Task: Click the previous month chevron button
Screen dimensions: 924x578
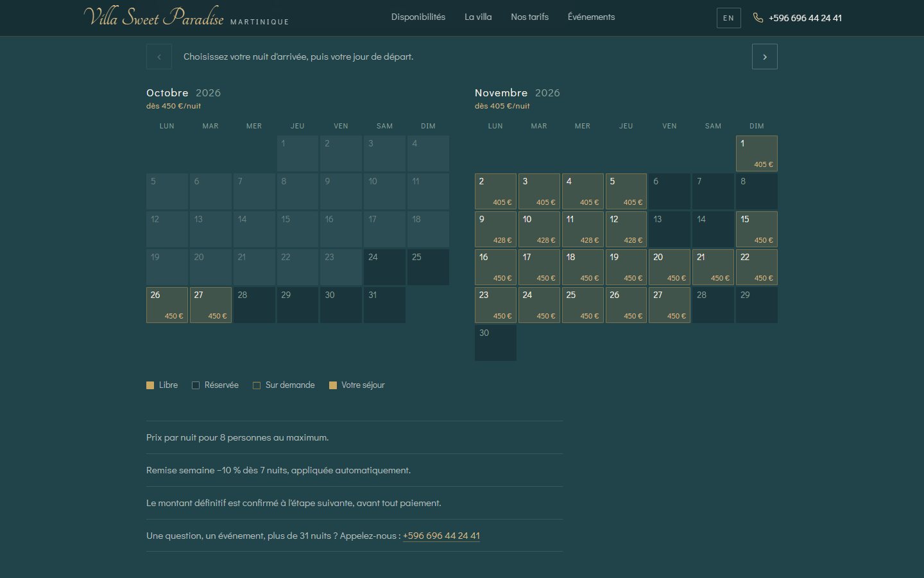Action: 159,57
